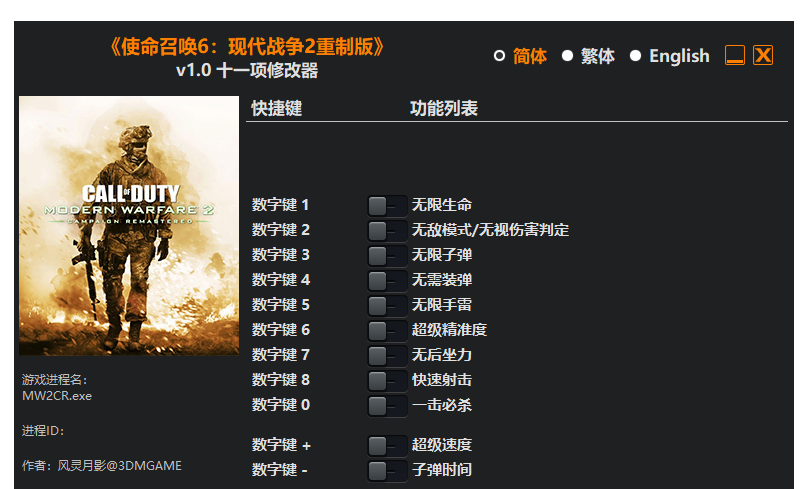Close the trainer with X icon
This screenshot has height=489, width=811.
point(763,55)
